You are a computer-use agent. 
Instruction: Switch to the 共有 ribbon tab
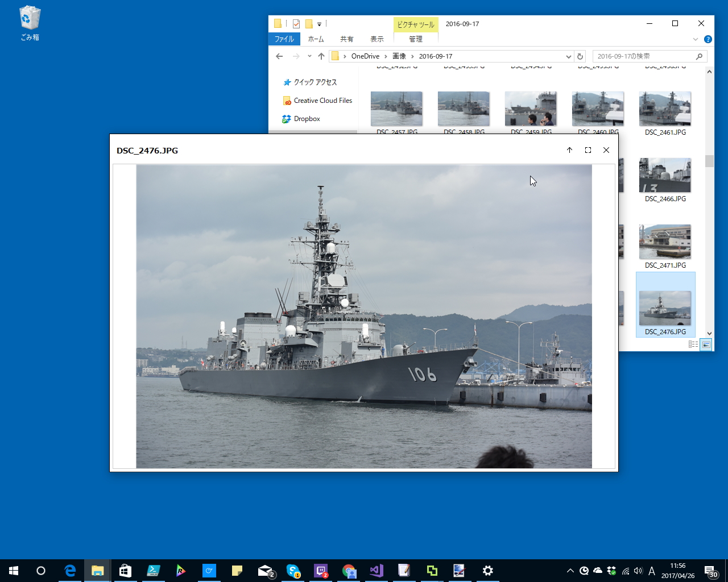click(347, 39)
